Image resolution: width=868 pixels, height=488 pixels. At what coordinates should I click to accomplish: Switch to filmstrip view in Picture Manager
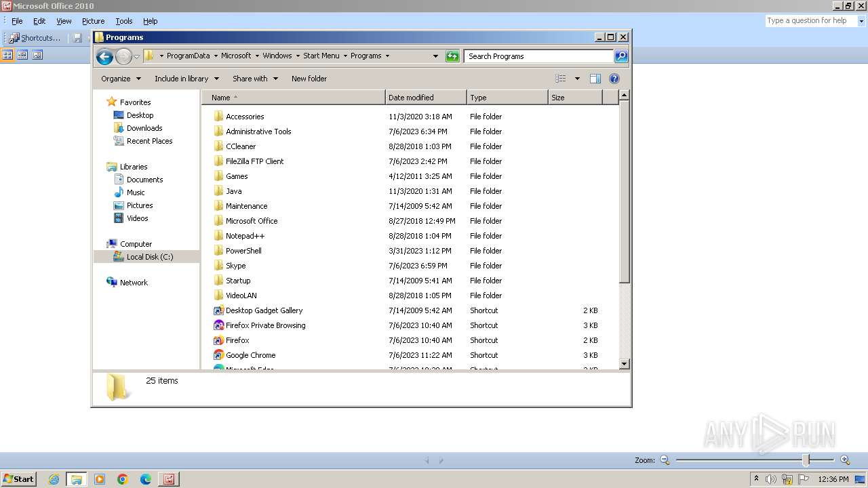pyautogui.click(x=22, y=55)
